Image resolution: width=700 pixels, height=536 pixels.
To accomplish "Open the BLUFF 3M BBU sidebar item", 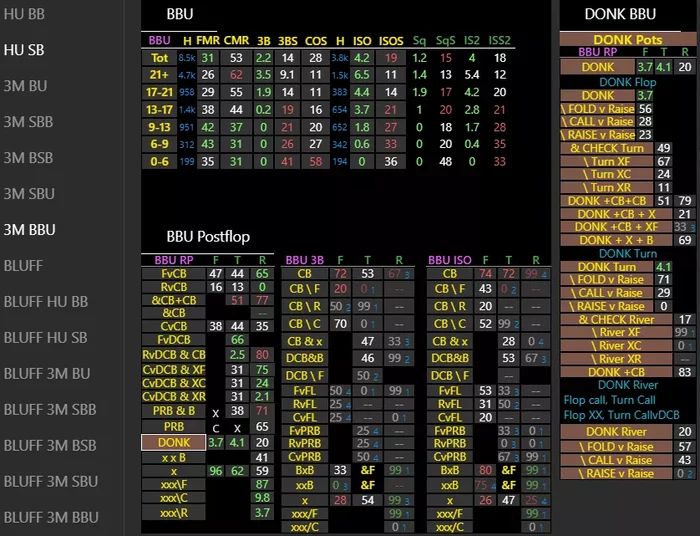I will tap(51, 518).
